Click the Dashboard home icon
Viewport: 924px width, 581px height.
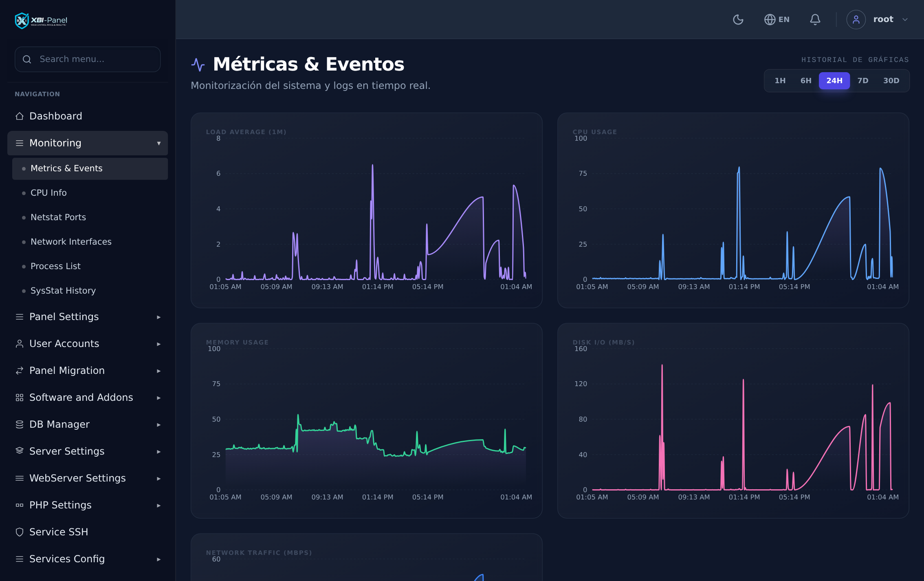click(x=19, y=116)
